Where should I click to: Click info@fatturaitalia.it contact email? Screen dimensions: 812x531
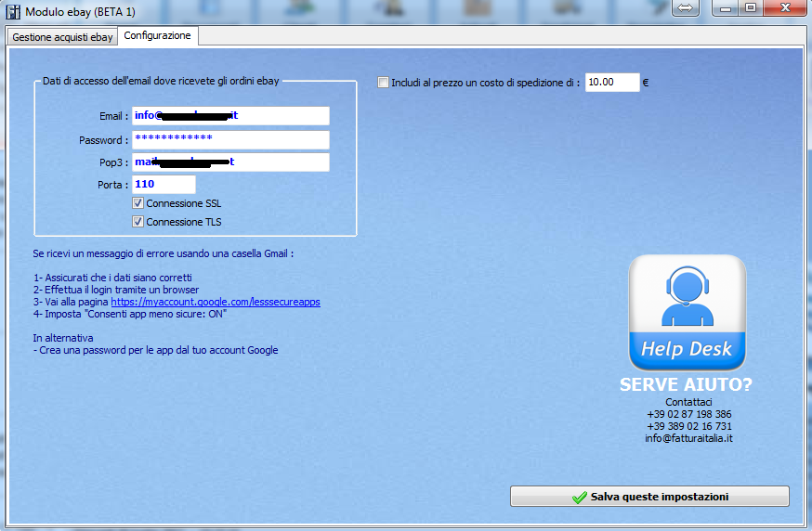[x=688, y=438]
